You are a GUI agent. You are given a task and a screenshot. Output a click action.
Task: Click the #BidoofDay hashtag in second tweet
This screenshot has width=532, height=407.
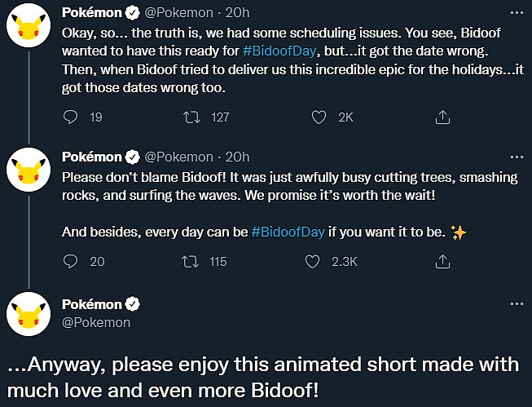click(x=288, y=232)
